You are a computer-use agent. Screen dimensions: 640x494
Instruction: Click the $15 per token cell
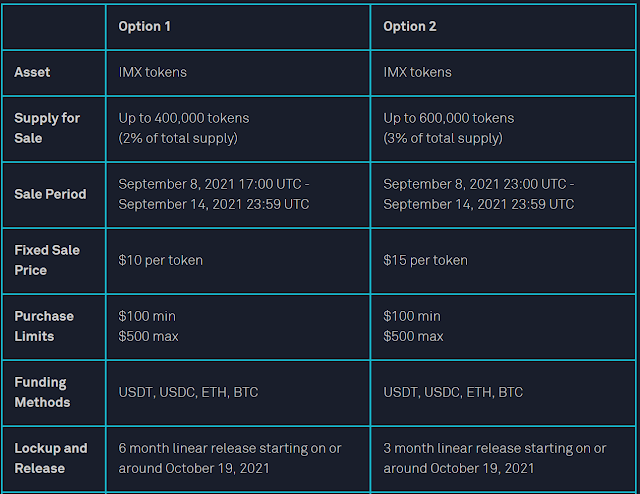click(x=426, y=260)
